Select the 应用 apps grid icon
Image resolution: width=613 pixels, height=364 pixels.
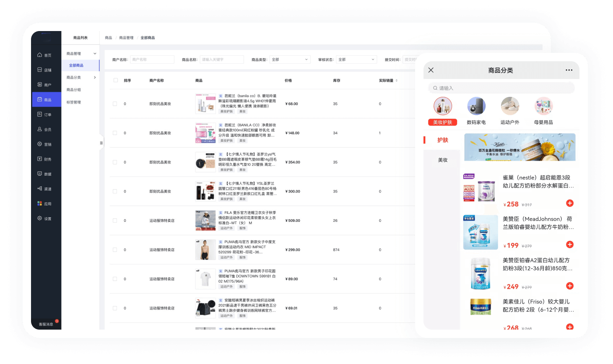(x=40, y=204)
